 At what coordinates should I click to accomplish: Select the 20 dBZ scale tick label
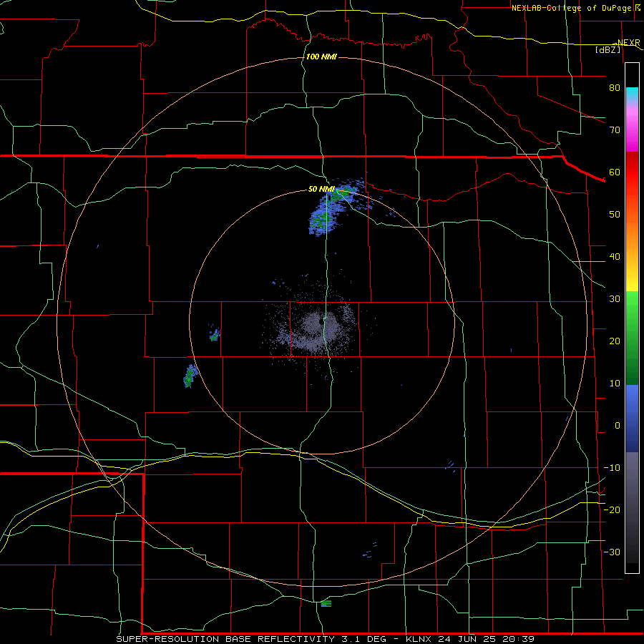tap(615, 341)
